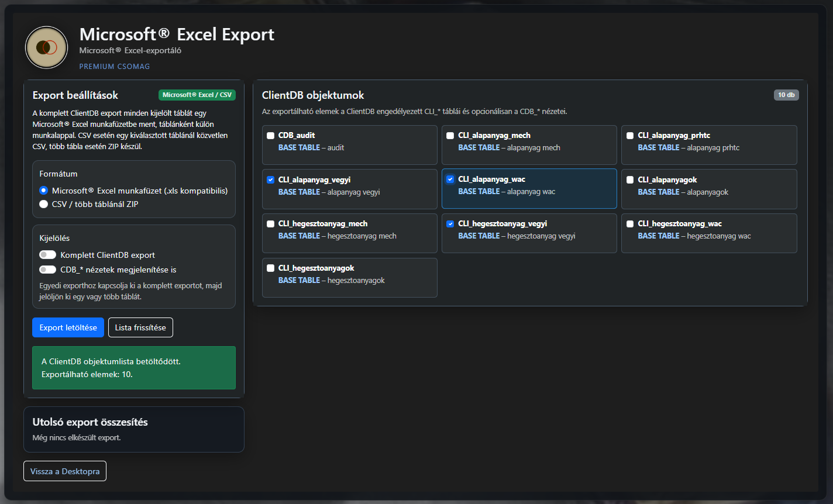Click the 'BASE TABLE – audit' description
The width and height of the screenshot is (833, 504).
pyautogui.click(x=311, y=148)
